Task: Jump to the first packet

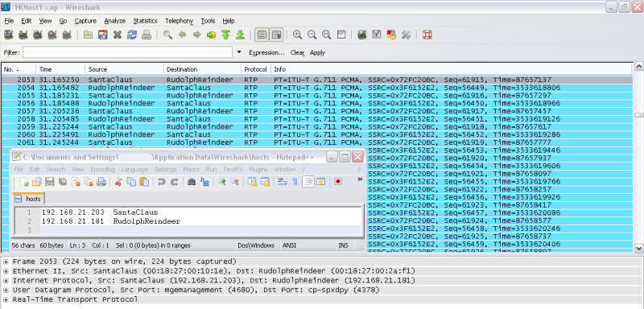Action: [225, 35]
